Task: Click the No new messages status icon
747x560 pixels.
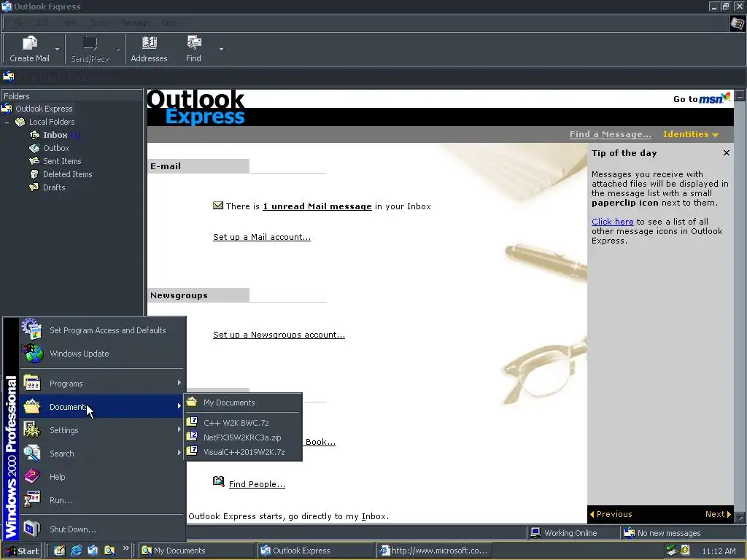Action: click(630, 532)
